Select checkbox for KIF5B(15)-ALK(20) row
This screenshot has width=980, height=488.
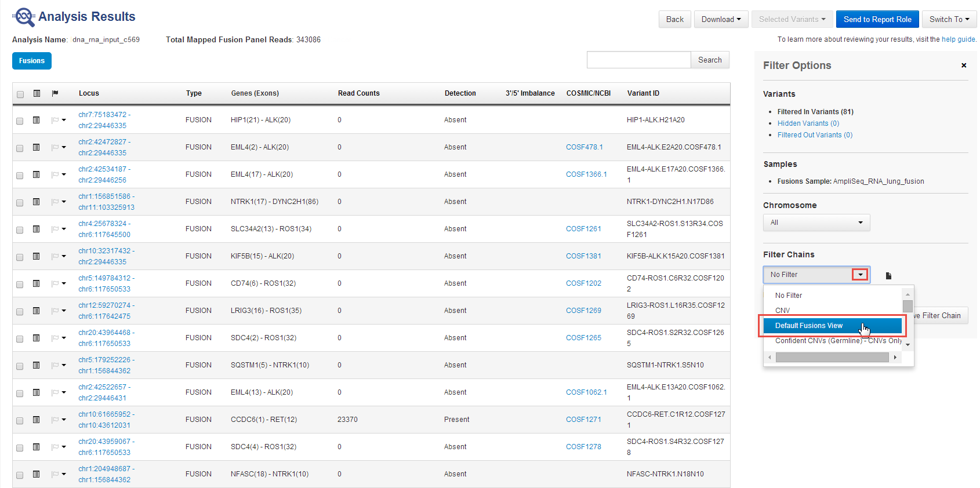coord(20,257)
